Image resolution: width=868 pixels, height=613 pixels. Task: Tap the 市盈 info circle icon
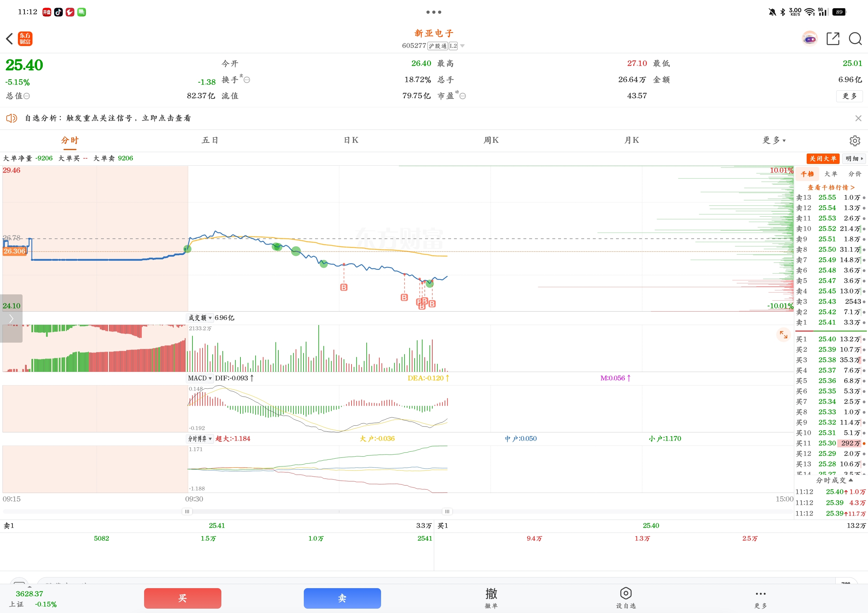point(462,96)
